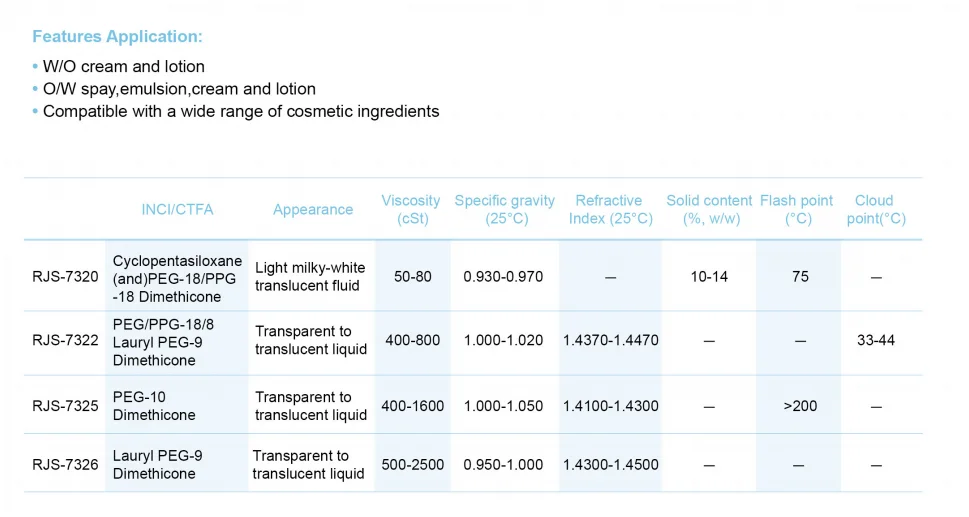Click the Flash point column header
The height and width of the screenshot is (517, 969).
pos(797,209)
